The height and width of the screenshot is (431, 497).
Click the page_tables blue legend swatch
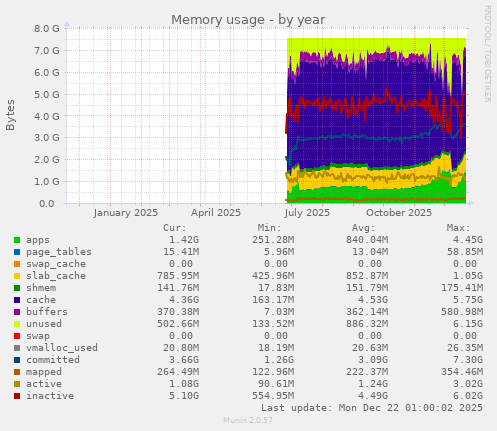[17, 252]
